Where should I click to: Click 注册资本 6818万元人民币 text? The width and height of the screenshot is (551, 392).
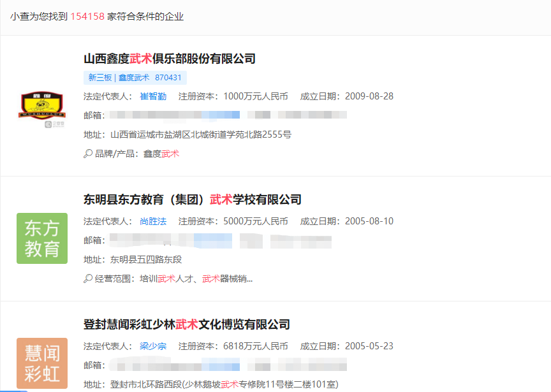[233, 346]
